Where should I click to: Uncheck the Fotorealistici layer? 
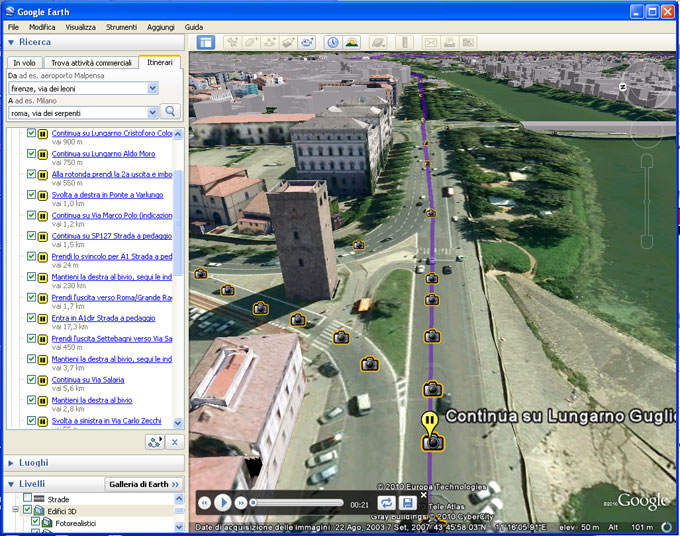pos(36,522)
